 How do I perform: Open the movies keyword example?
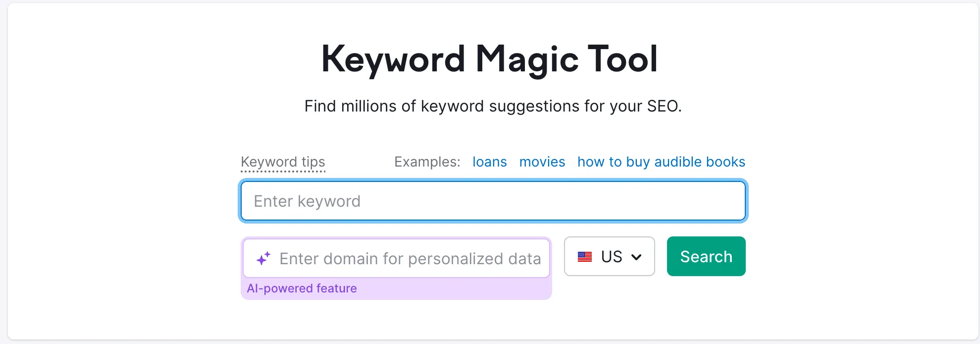(542, 162)
